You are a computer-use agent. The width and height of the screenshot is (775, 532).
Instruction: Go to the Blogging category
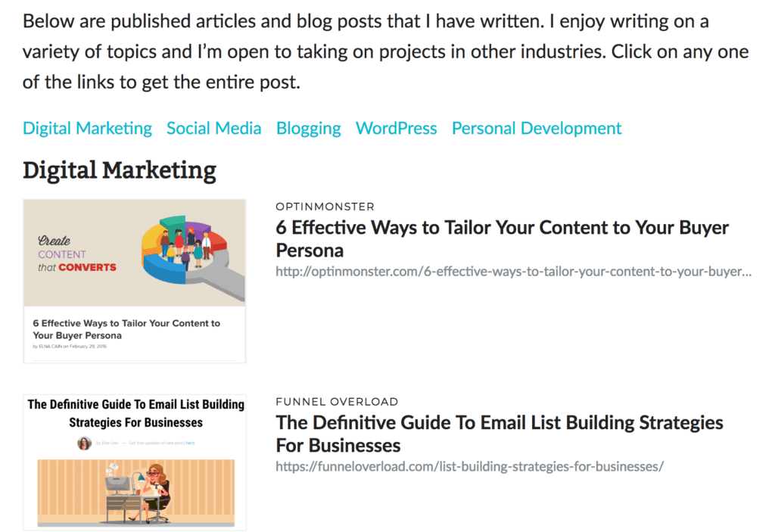pos(308,129)
